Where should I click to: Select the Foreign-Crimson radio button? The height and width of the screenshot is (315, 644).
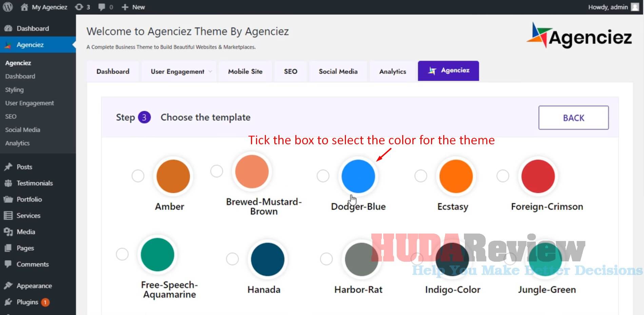503,176
